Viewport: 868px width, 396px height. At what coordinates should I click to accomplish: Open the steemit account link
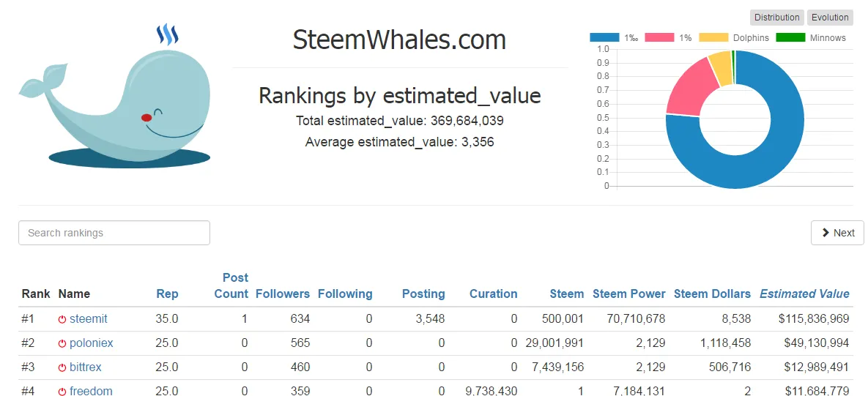(89, 319)
